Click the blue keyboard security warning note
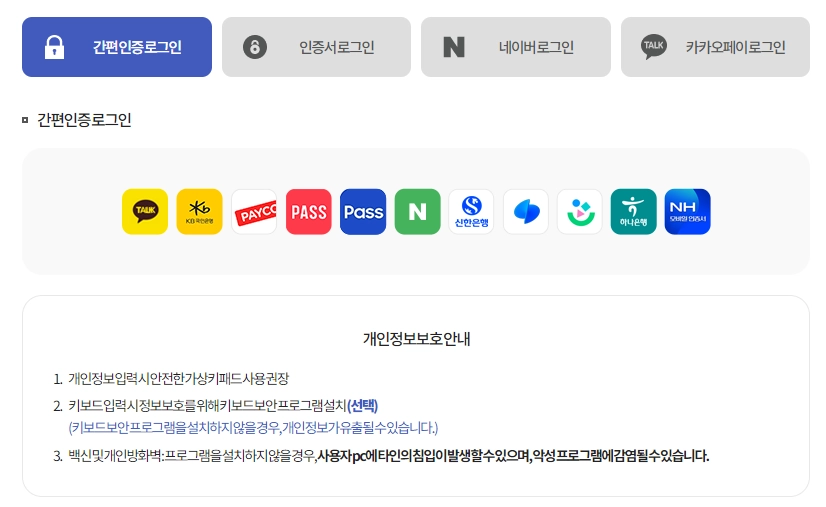Image resolution: width=826 pixels, height=507 pixels. coord(253,427)
